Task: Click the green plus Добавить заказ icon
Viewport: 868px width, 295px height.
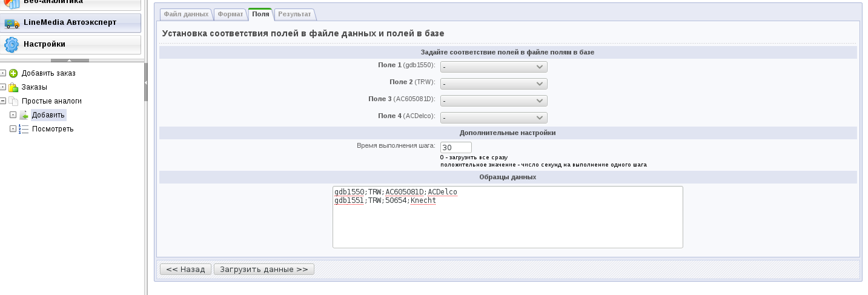Action: tap(13, 73)
